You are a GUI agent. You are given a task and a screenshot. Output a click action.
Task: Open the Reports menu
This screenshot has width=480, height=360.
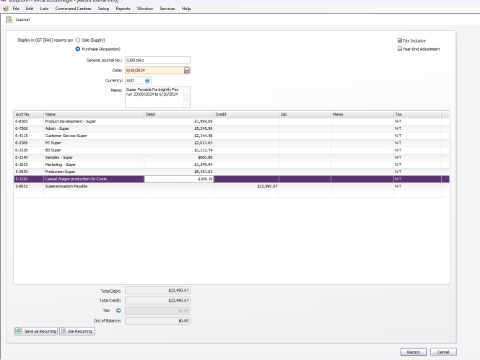pyautogui.click(x=123, y=8)
